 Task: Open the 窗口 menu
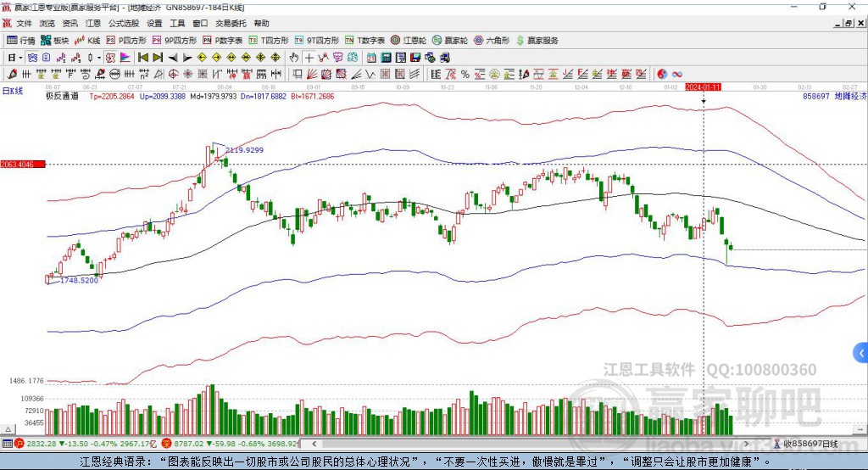tap(200, 23)
